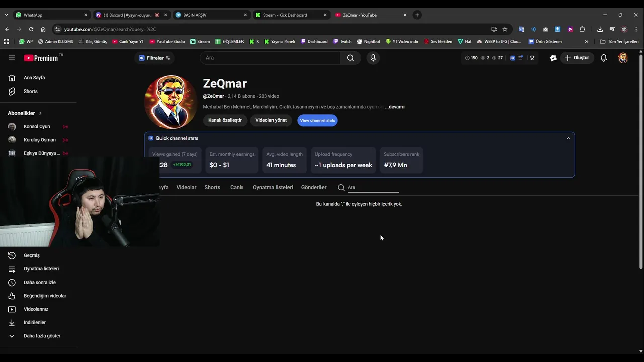Click the star-shaped icon left of Oluştur

pyautogui.click(x=553, y=58)
